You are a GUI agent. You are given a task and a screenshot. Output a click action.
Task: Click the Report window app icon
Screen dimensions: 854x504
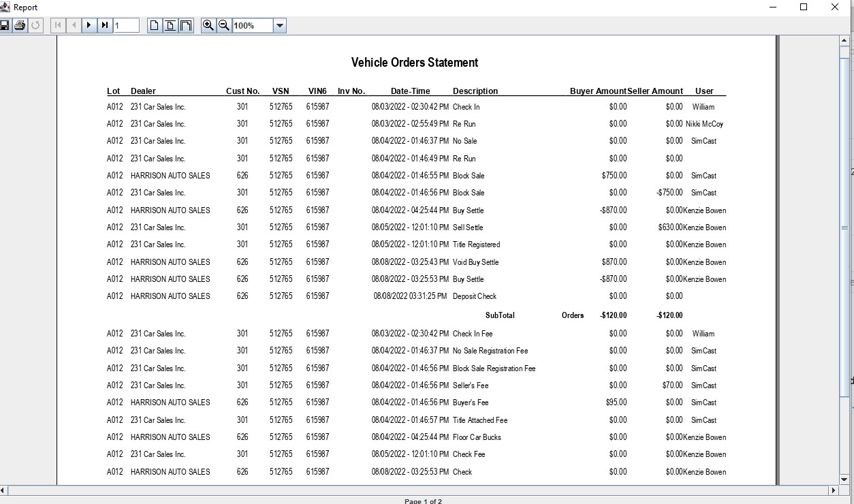click(5, 7)
